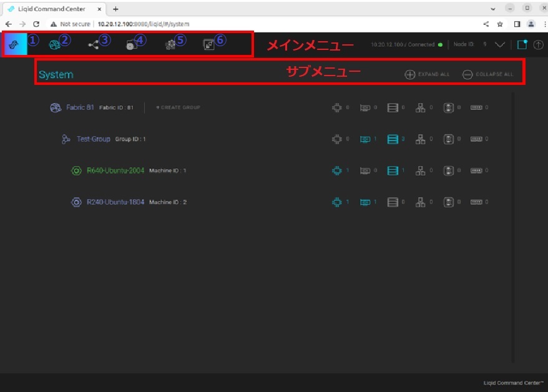548x392 pixels.
Task: Click the 10.20.12.100 / Connected status
Action: [x=406, y=44]
